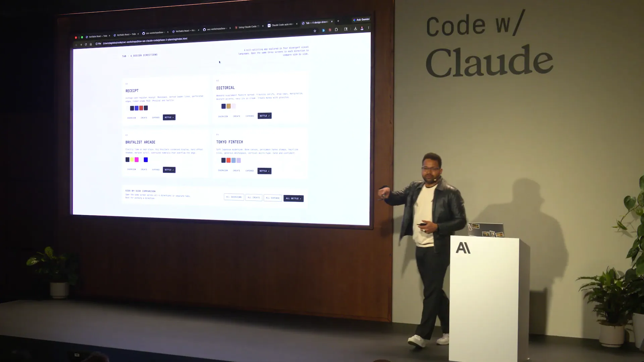This screenshot has width=644, height=362.
Task: Click the TAB · 4 DESIGN DIRECTIONS header text
Action: [140, 55]
